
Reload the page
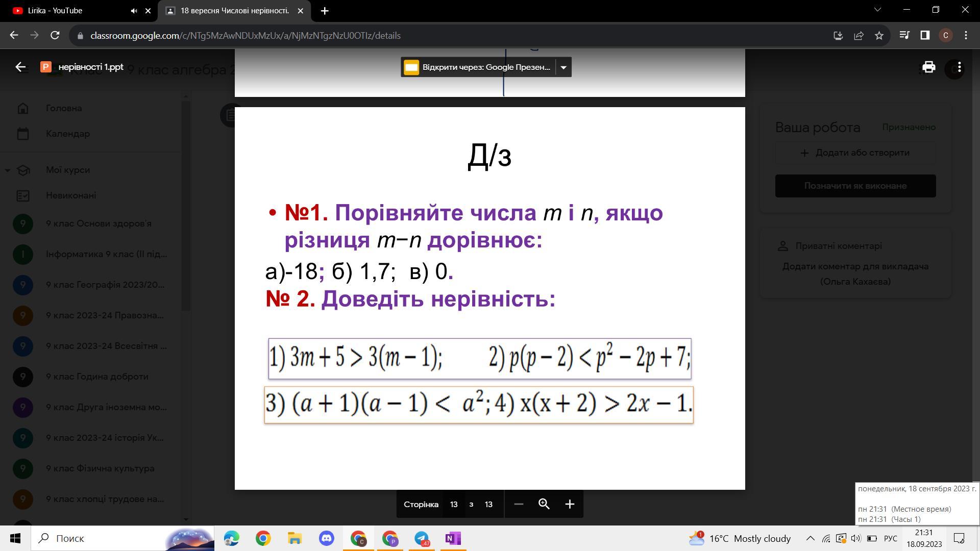pyautogui.click(x=55, y=36)
